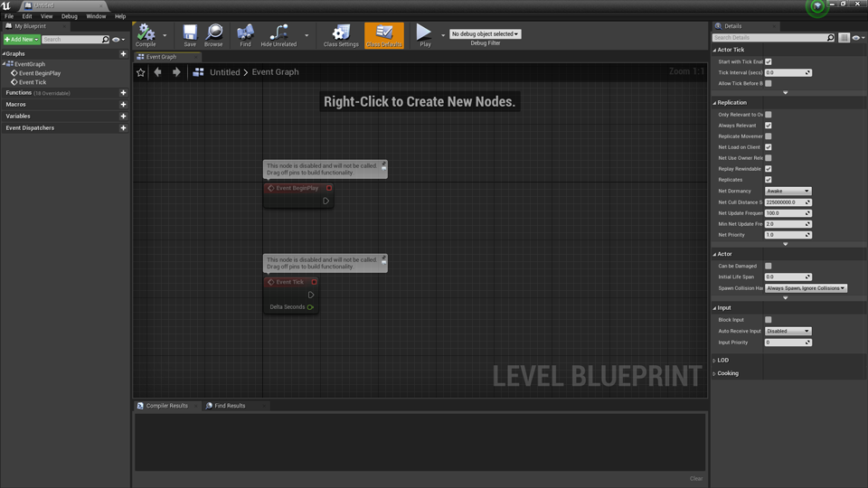Toggle Start with Tick Enabled checkbox

[769, 61]
